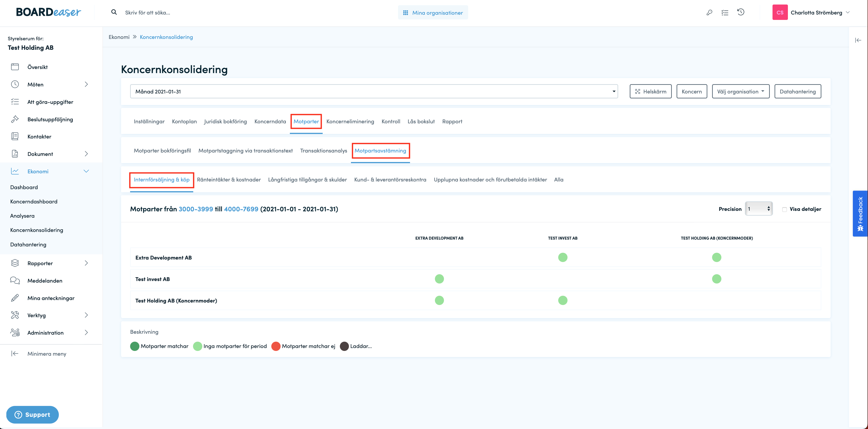The width and height of the screenshot is (868, 429).
Task: Click the Koncern button
Action: (x=692, y=91)
